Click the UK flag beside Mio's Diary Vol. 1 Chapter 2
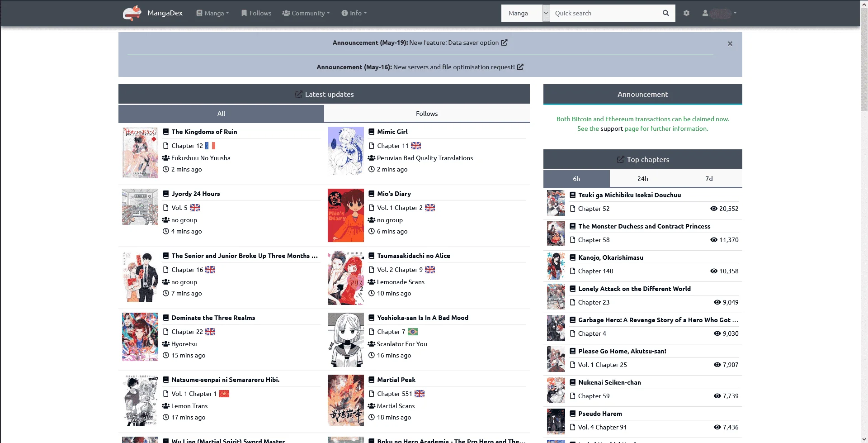Image resolution: width=868 pixels, height=443 pixels. pyautogui.click(x=430, y=208)
